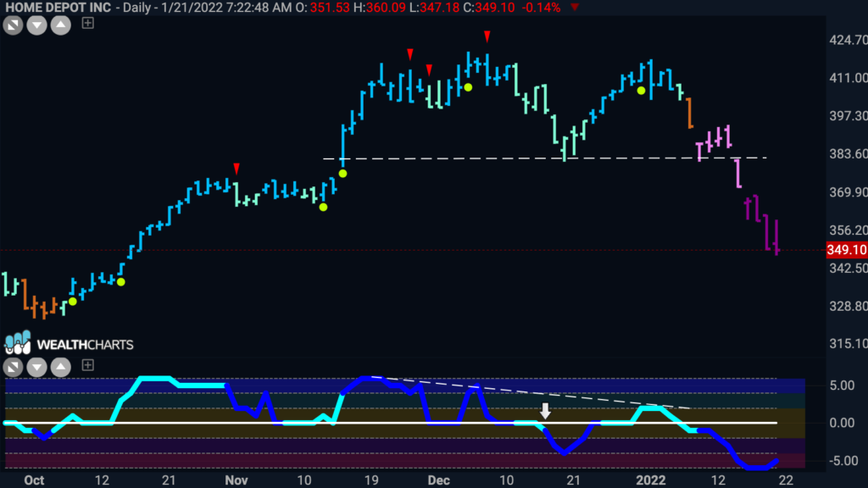Click the 356.20 price axis label
This screenshot has width=868, height=488.
(848, 230)
